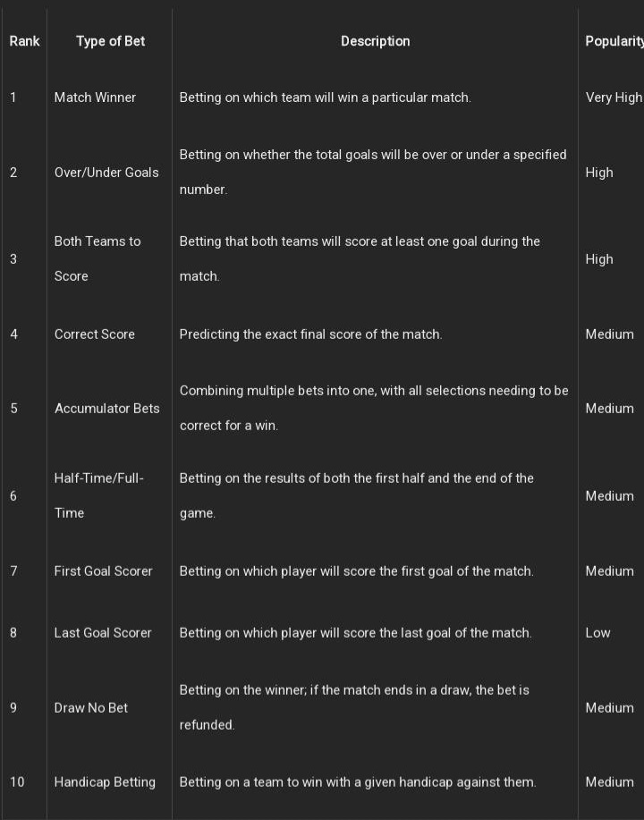Image resolution: width=644 pixels, height=820 pixels.
Task: Click the Last Goal Scorer cell
Action: point(103,633)
